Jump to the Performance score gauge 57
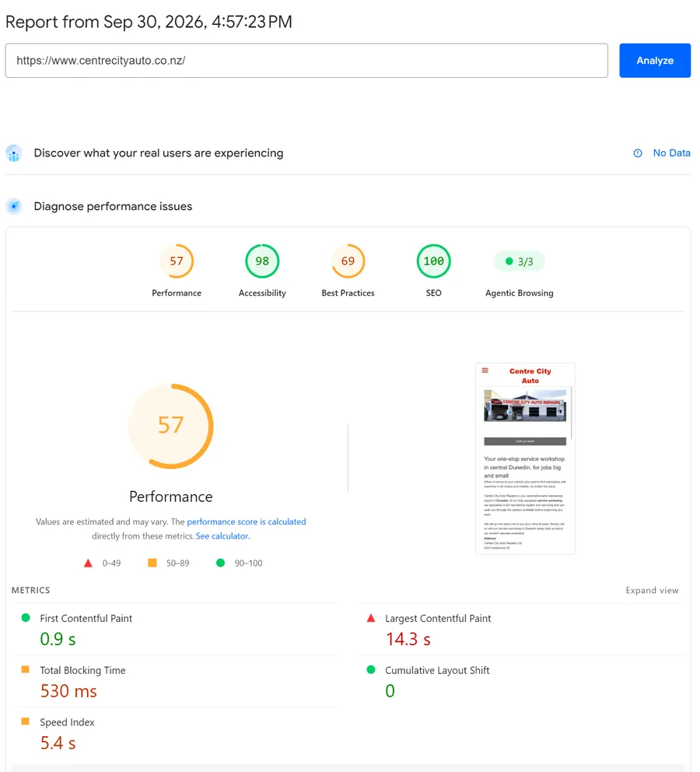Image resolution: width=700 pixels, height=772 pixels. coord(177,261)
